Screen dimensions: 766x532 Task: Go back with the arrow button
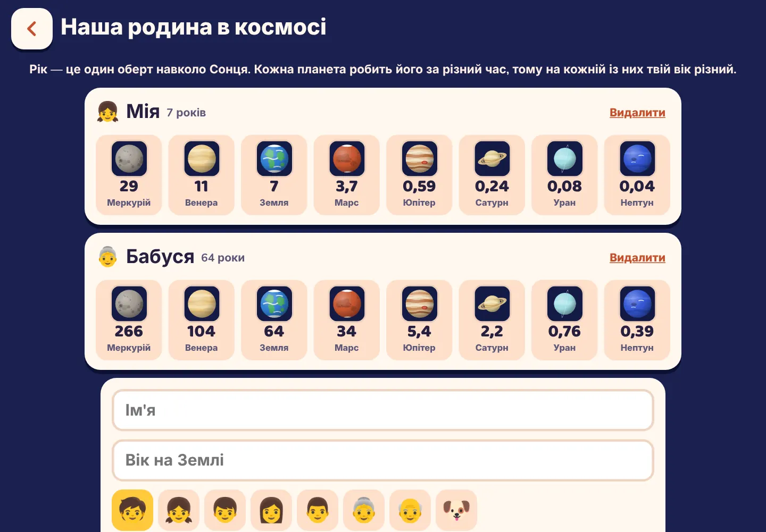coord(32,28)
